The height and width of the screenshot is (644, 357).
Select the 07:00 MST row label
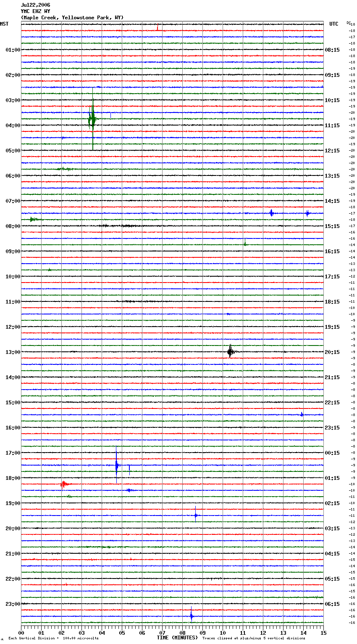tap(13, 201)
